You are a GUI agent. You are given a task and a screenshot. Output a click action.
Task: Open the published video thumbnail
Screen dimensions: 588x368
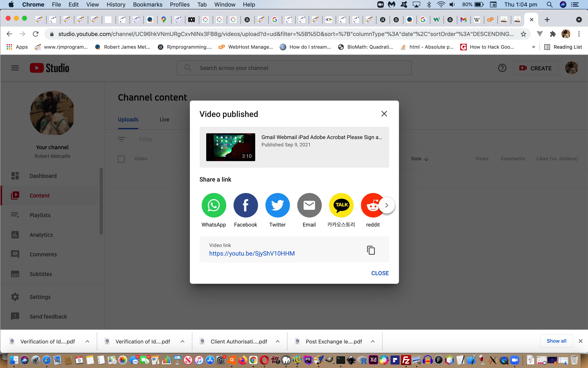coord(231,147)
